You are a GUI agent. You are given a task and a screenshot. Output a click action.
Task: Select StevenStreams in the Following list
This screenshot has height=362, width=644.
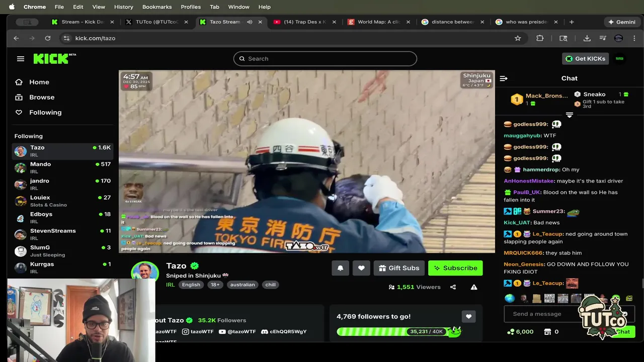pyautogui.click(x=62, y=234)
